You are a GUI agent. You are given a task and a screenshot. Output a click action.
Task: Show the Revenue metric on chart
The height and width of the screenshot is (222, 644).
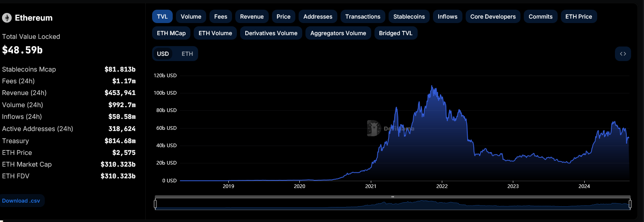click(252, 17)
